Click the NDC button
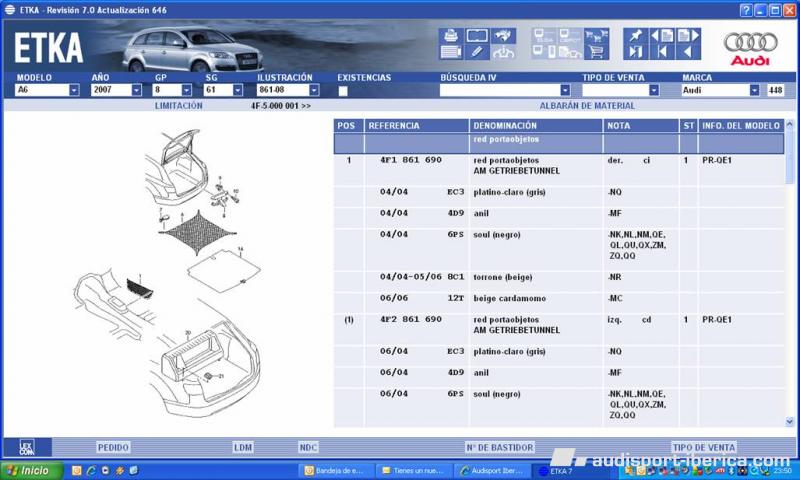Screen dimensions: 800x480 (308, 447)
